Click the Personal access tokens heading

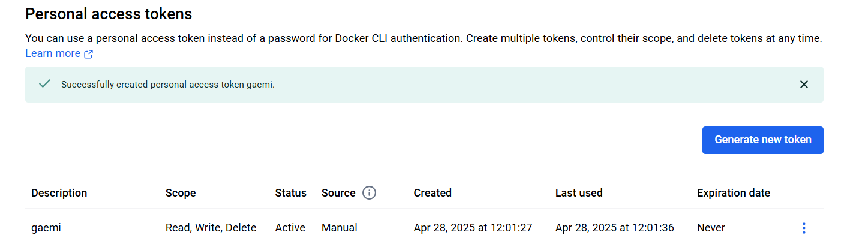point(109,13)
